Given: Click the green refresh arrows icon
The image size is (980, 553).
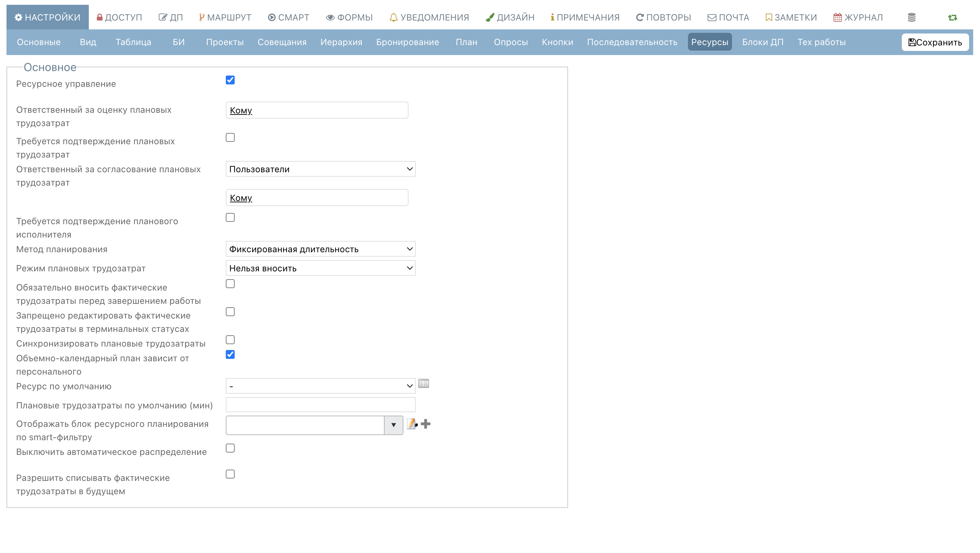Looking at the screenshot, I should point(953,17).
